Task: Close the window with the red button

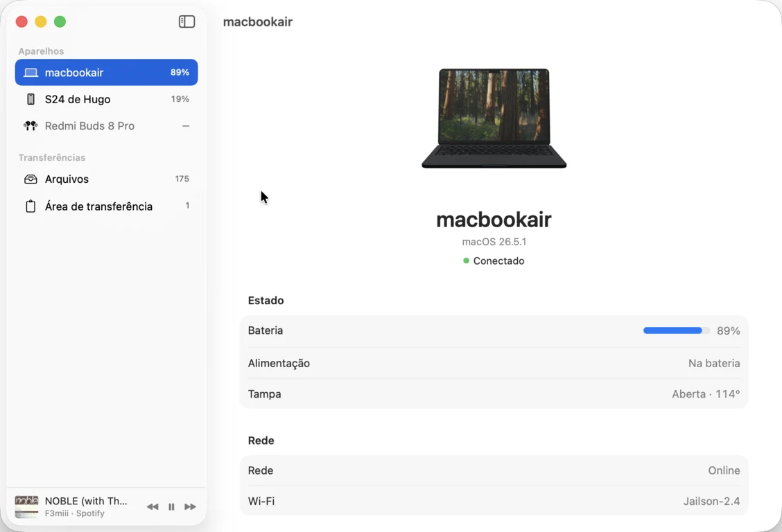Action: click(x=21, y=21)
